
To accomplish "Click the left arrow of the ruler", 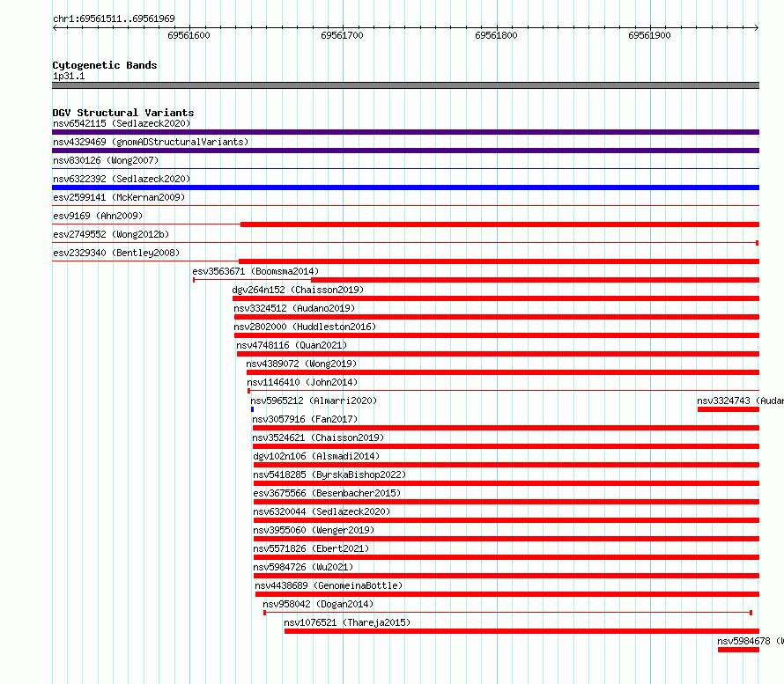I will click(x=55, y=27).
